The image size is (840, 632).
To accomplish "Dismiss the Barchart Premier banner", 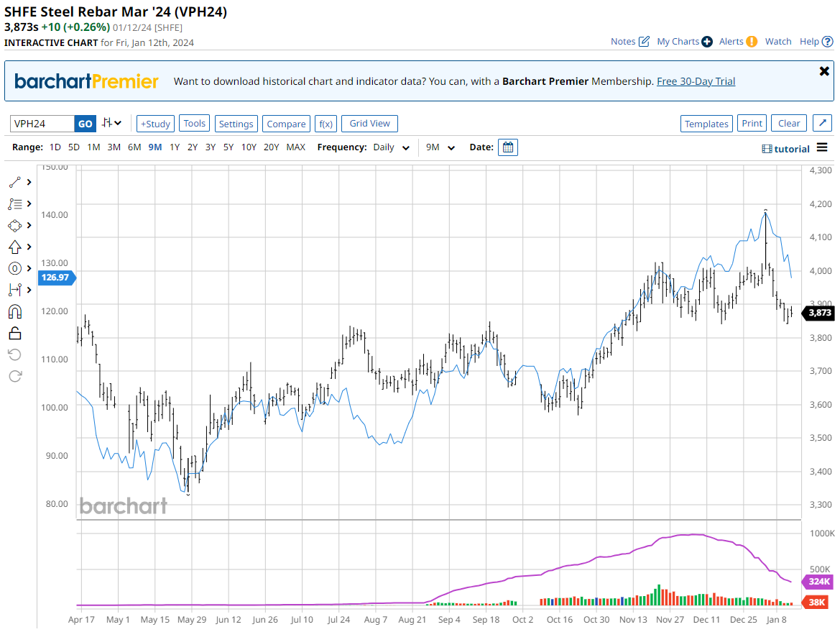I will click(x=824, y=71).
